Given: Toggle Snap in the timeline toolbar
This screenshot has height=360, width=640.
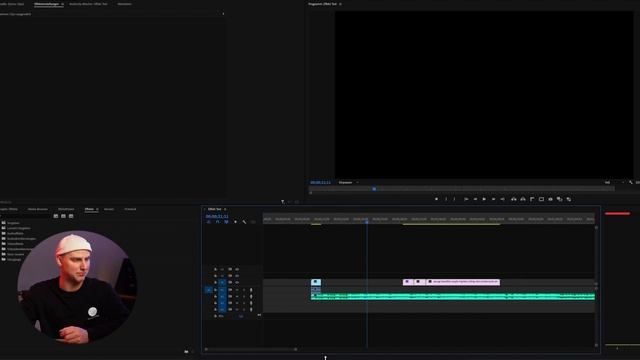Looking at the screenshot, I should point(218,222).
